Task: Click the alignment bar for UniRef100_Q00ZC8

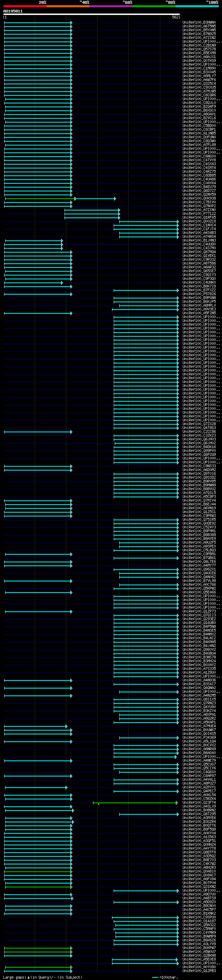Action: [x=149, y=221]
